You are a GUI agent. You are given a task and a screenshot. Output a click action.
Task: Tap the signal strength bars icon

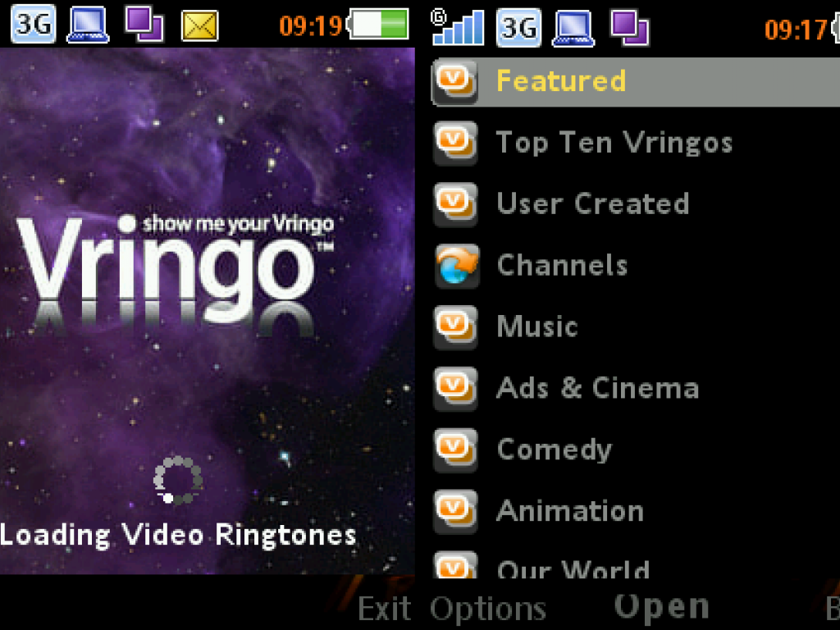[x=458, y=27]
